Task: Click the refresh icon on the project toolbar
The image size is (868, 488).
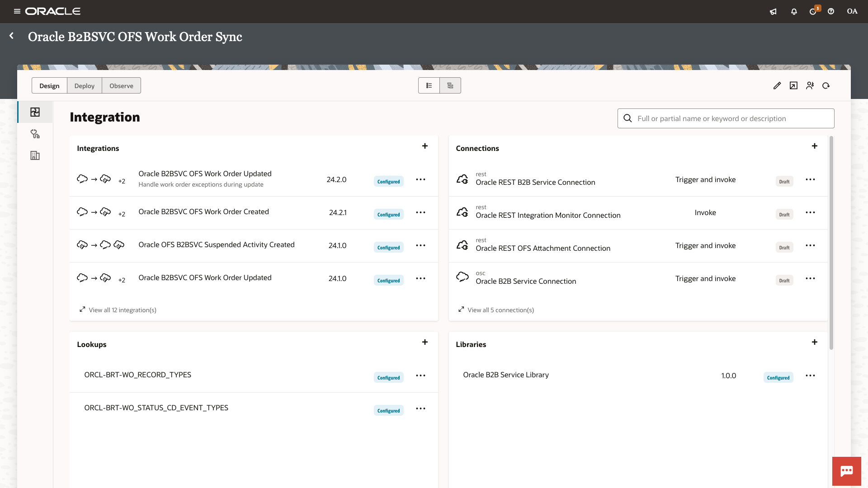Action: (826, 85)
